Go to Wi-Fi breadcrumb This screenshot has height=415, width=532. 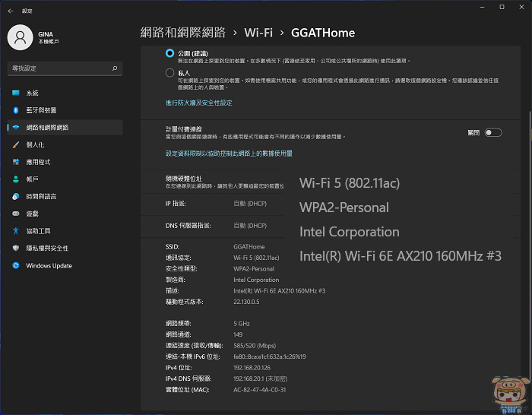click(x=258, y=33)
